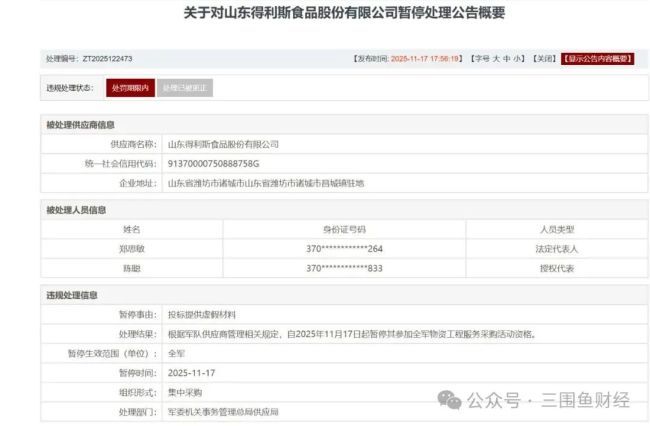Screen dimensions: 650x426
Task: Click the 组织形式 row label
Action: click(x=138, y=392)
